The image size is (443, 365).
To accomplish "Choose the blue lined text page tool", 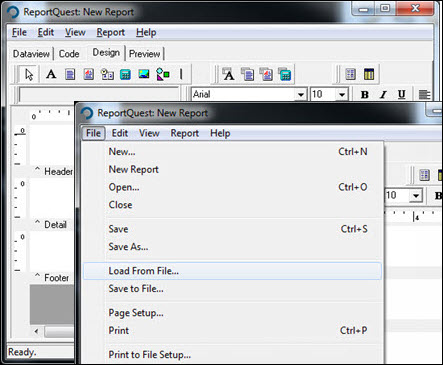I will (70, 74).
